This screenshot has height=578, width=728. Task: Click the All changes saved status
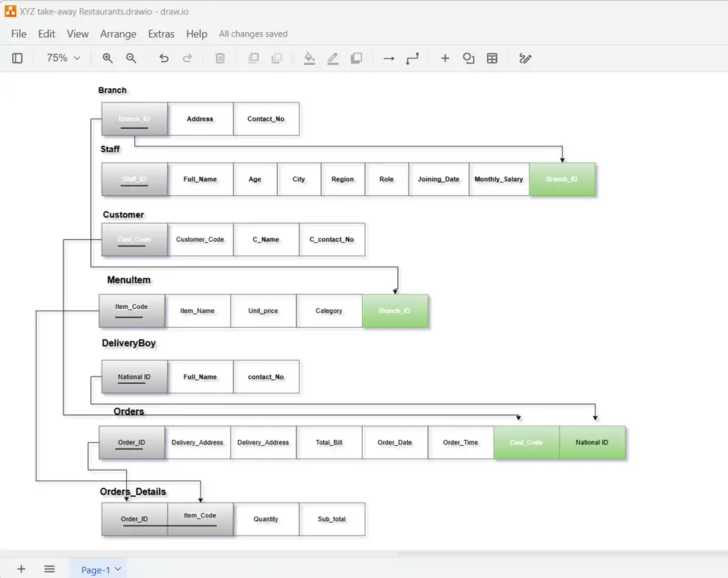tap(253, 34)
